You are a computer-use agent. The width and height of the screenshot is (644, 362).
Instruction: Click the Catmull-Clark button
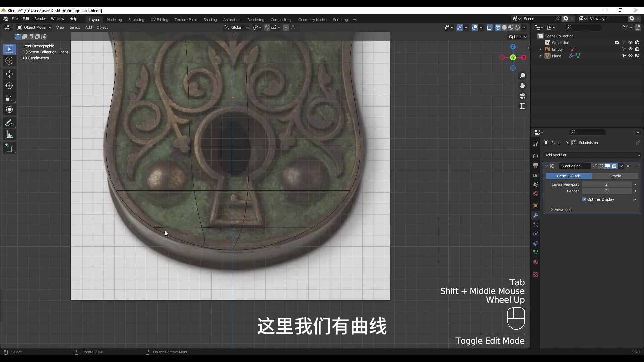569,176
